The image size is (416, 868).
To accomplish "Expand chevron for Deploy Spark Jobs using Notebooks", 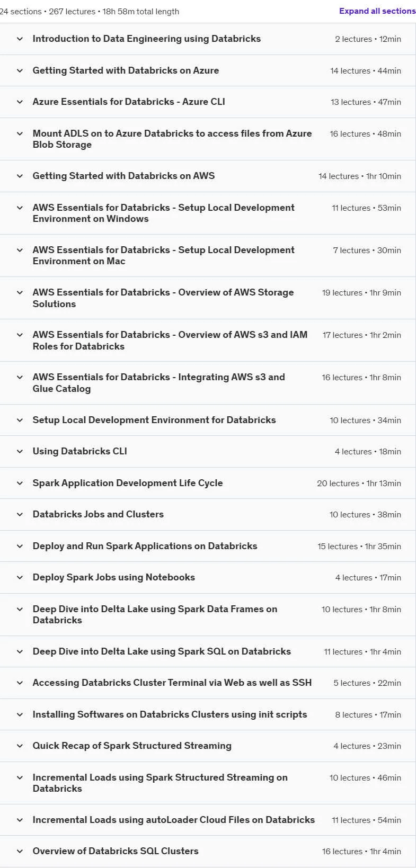I will point(20,577).
